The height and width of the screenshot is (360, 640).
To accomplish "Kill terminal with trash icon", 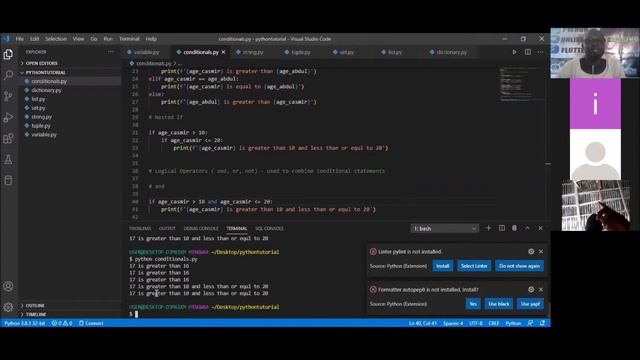I will (x=514, y=228).
